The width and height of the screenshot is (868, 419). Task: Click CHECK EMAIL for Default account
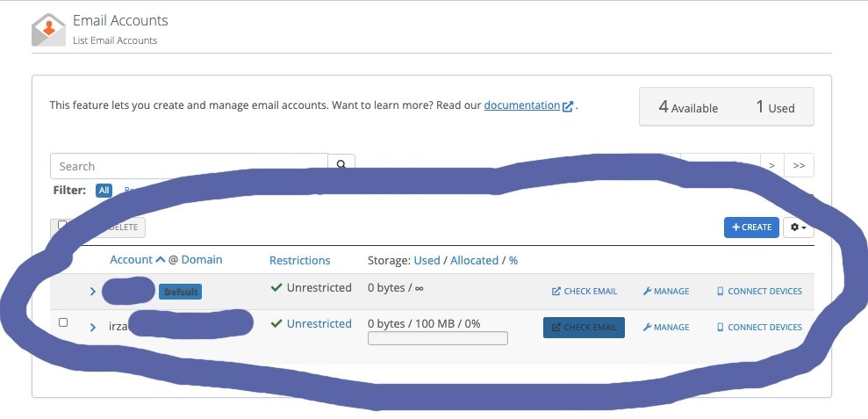click(584, 291)
